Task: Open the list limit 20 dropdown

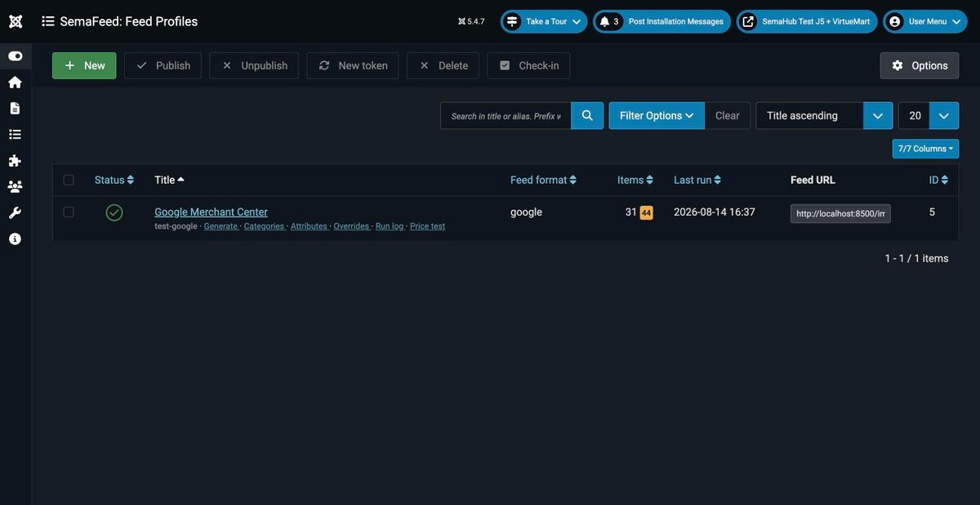Action: [929, 116]
